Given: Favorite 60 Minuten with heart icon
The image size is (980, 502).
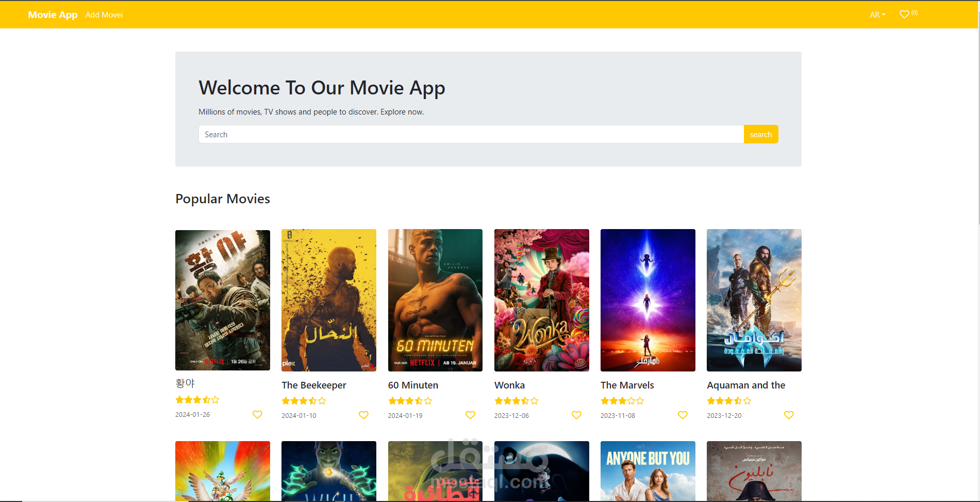Looking at the screenshot, I should pos(470,415).
